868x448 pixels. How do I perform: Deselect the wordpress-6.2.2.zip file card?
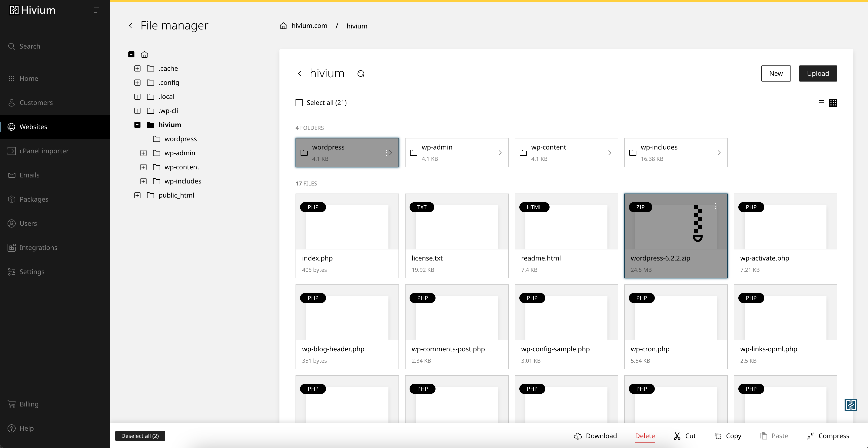pyautogui.click(x=676, y=236)
